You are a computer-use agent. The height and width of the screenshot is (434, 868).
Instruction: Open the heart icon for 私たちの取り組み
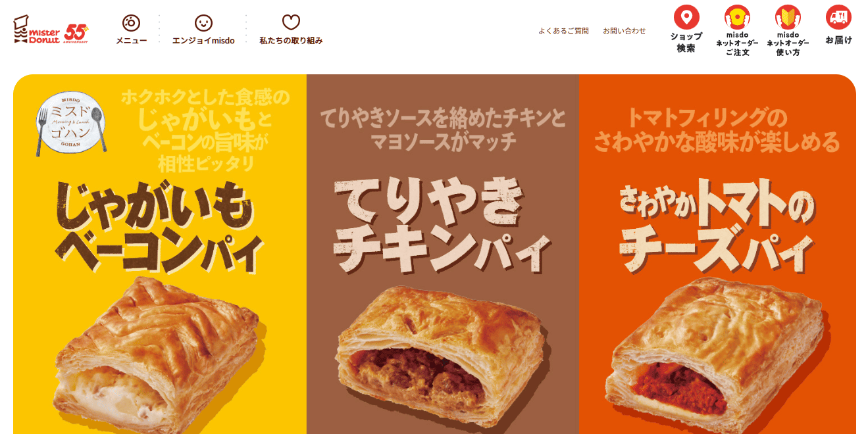tap(291, 23)
